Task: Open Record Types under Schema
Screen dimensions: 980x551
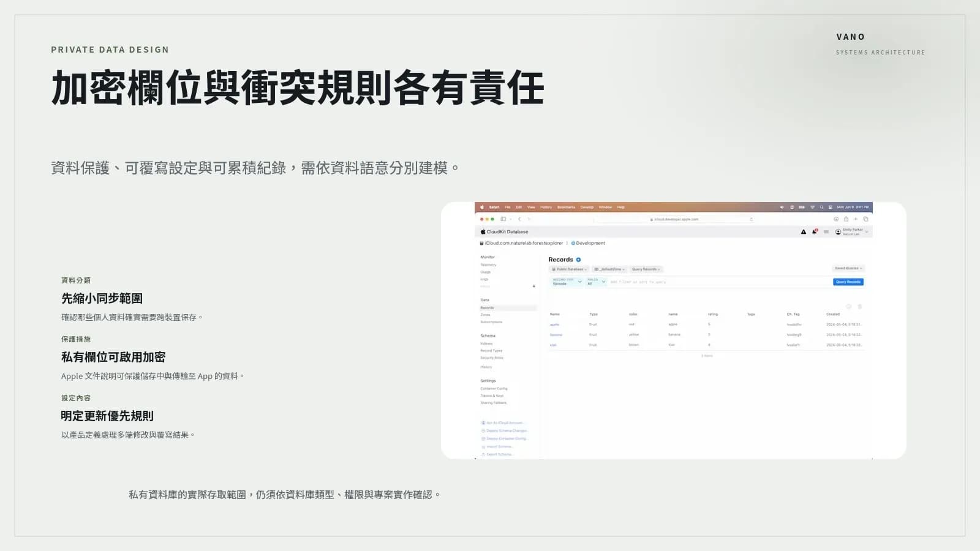Action: point(491,351)
